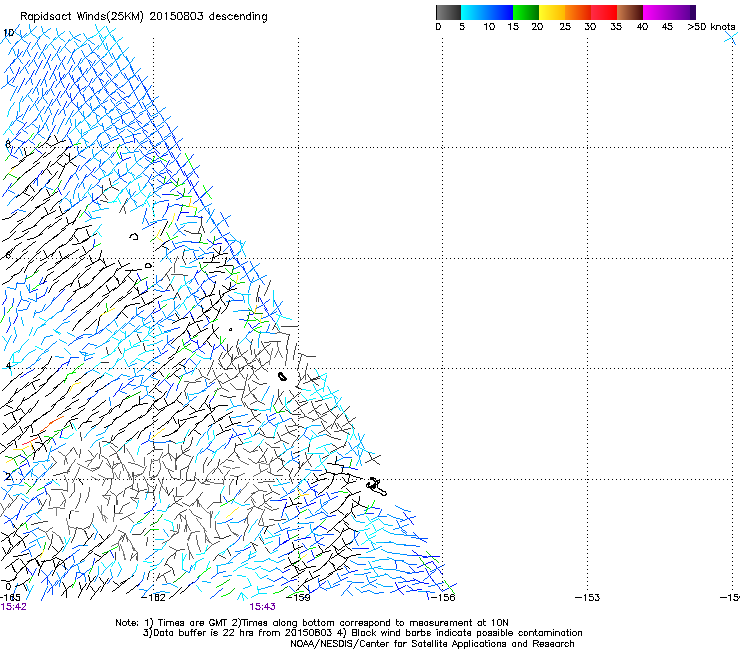The width and height of the screenshot is (740, 650).
Task: Select the blue 5-15 knots legend segment
Action: 487,12
